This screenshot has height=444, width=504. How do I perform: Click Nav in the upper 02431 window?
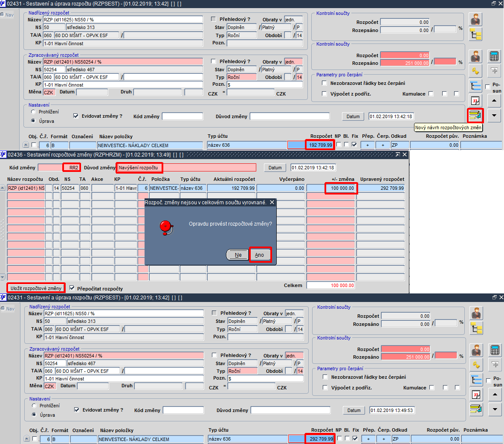tap(7, 15)
